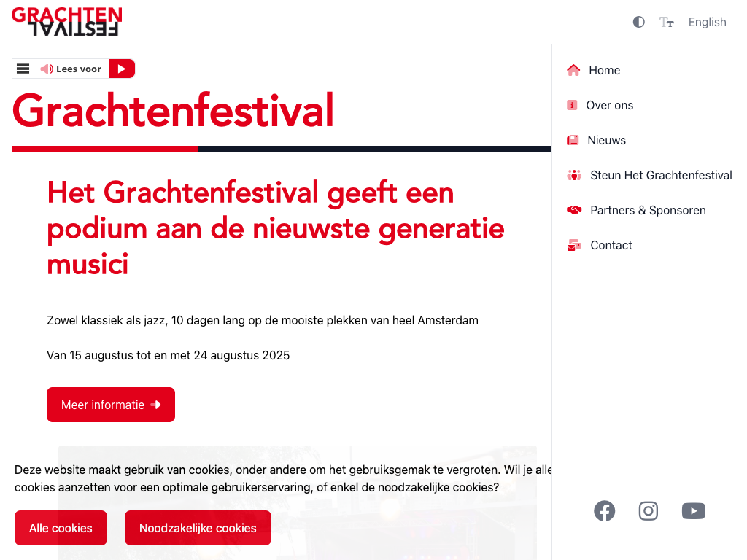Screen dimensions: 747x560
Task: Open the Nieuws menu item
Action: coord(606,140)
